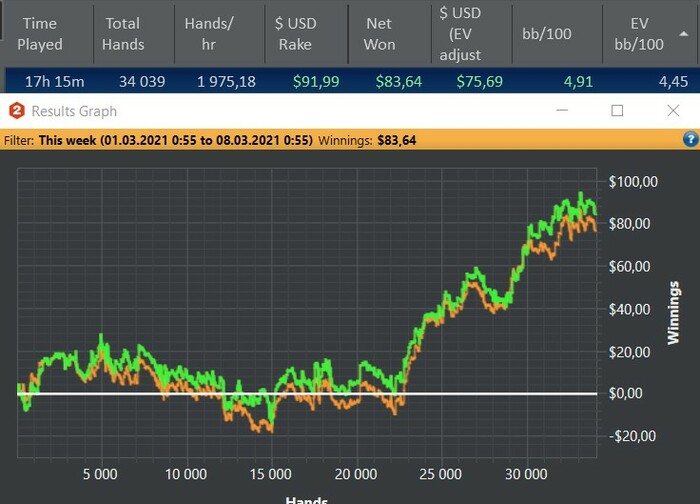The width and height of the screenshot is (700, 504).
Task: Select the 34 039 total hands cell
Action: 142,81
